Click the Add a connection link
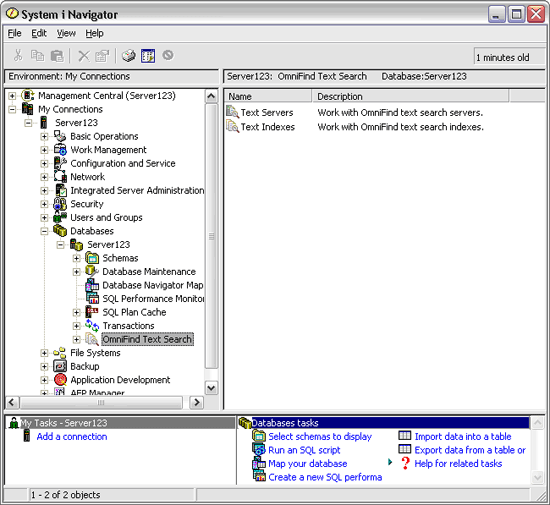This screenshot has height=505, width=550. [x=72, y=437]
